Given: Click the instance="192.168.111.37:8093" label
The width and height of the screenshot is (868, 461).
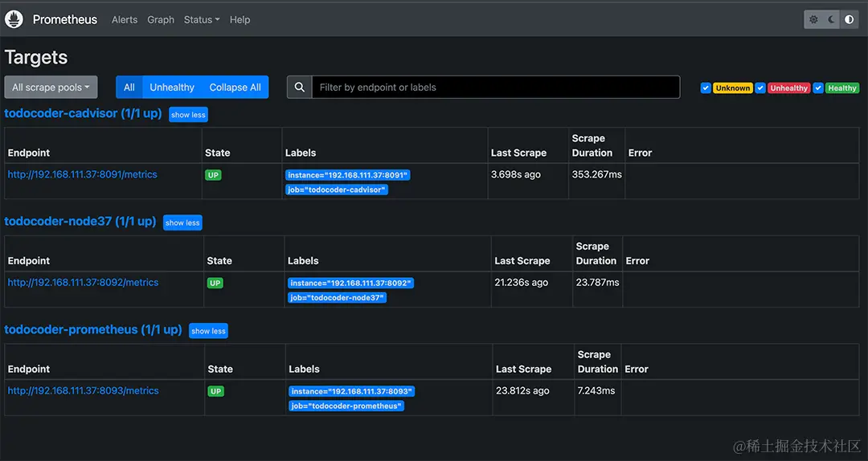Looking at the screenshot, I should point(351,391).
